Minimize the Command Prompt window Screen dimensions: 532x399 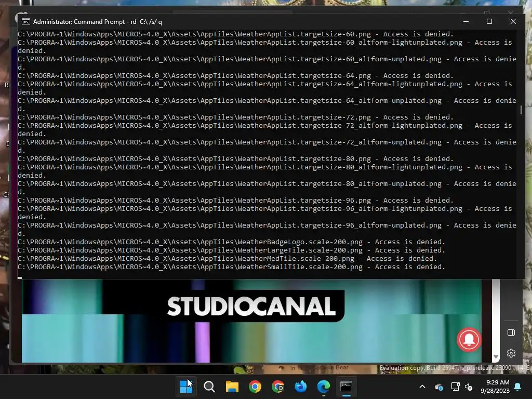pyautogui.click(x=466, y=21)
